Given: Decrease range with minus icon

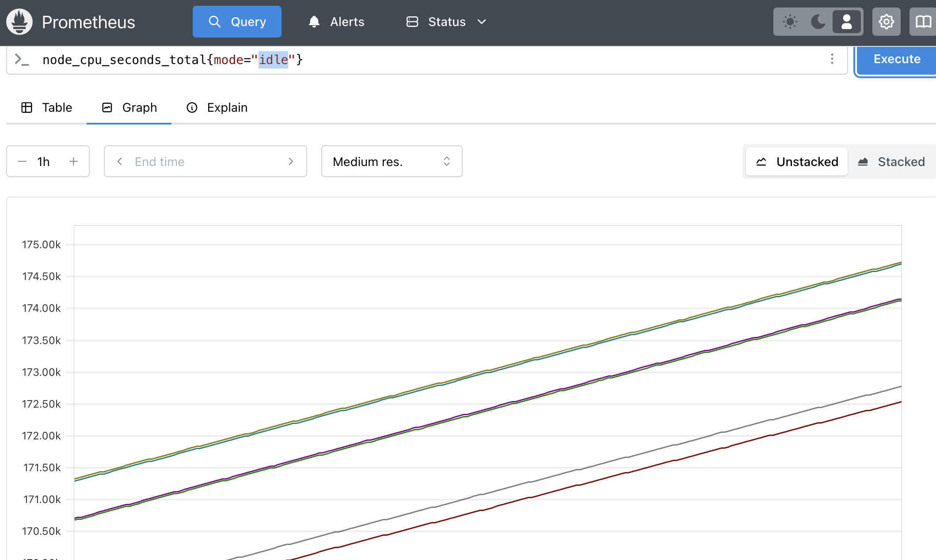Looking at the screenshot, I should [x=22, y=162].
